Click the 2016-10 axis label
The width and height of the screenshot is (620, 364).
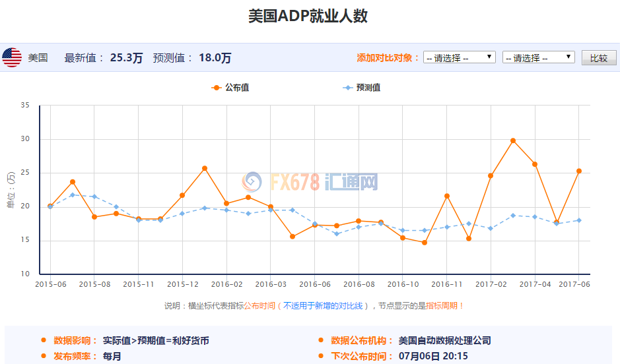coord(403,284)
